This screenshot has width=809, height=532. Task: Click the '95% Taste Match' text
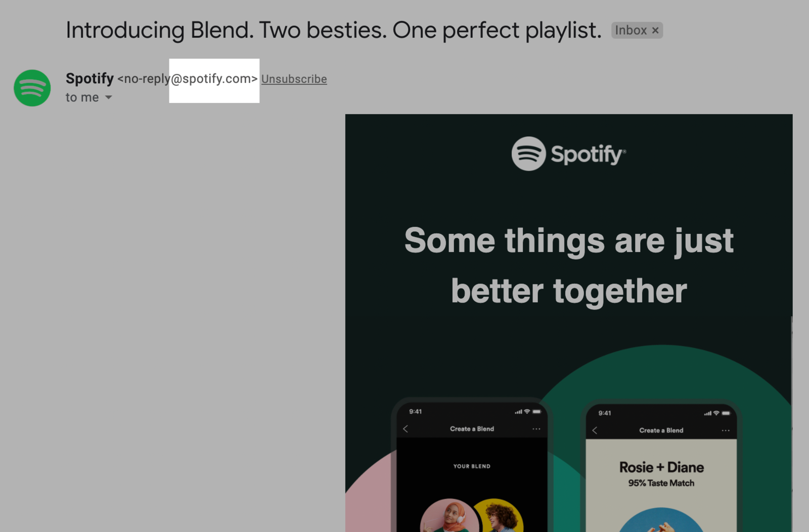(661, 483)
